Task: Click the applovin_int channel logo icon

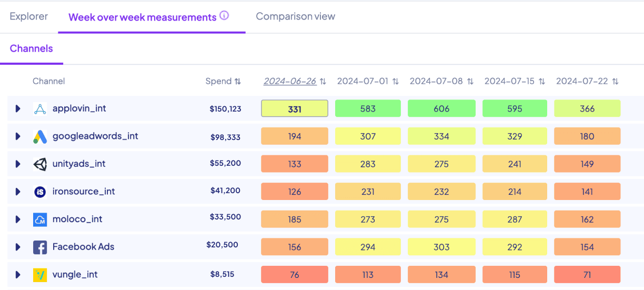Action: coord(40,109)
